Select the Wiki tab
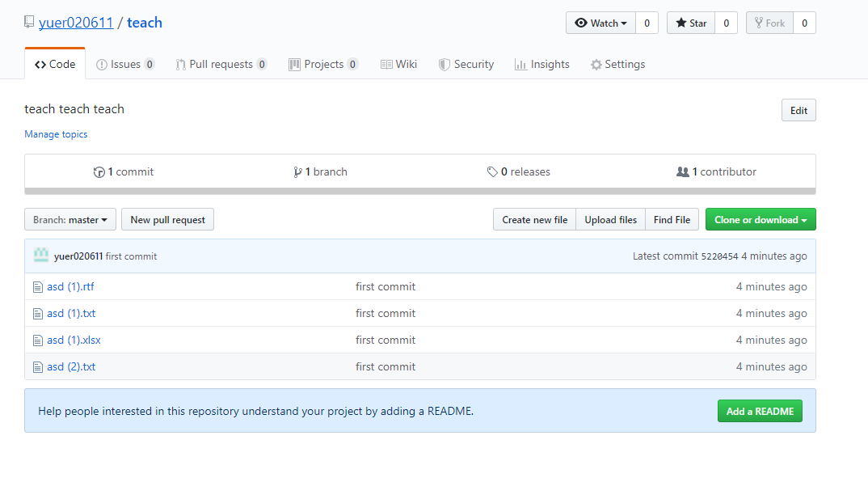The width and height of the screenshot is (868, 478). click(x=398, y=64)
